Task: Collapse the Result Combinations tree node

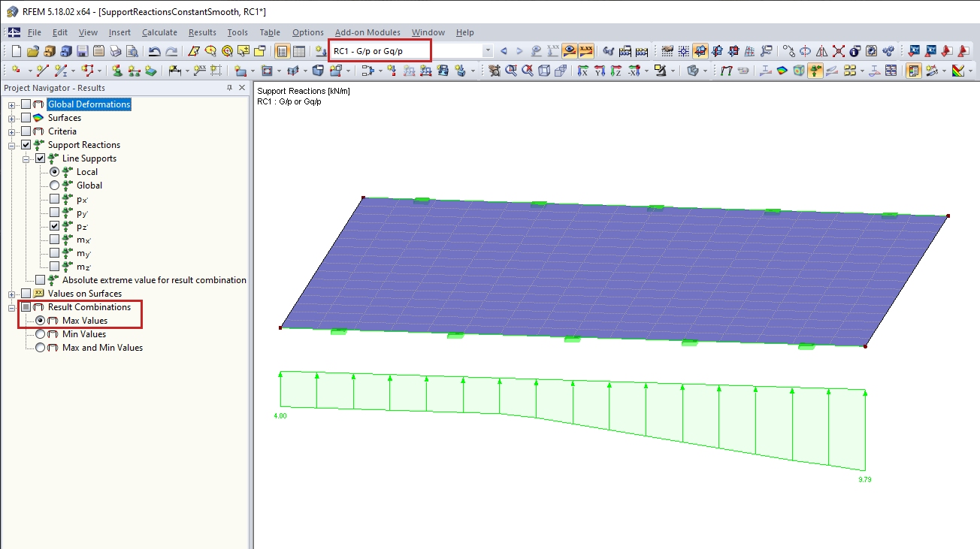Action: tap(12, 307)
